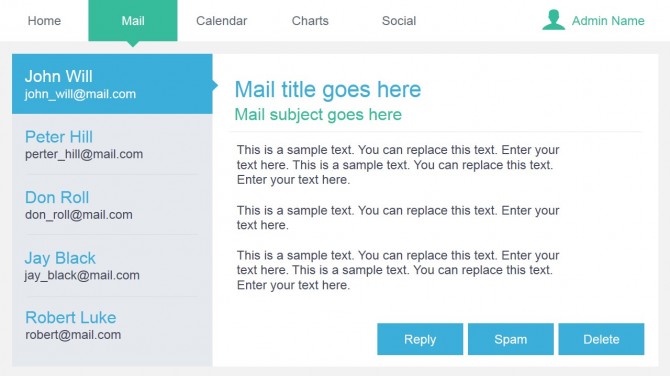
Task: Open the Home tab
Action: 44,21
